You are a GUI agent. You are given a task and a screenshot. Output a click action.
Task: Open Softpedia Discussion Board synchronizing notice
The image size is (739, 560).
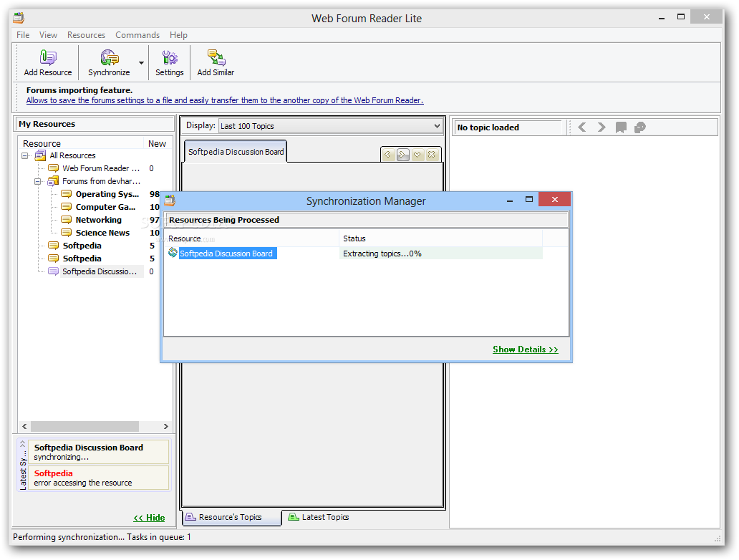(x=99, y=452)
